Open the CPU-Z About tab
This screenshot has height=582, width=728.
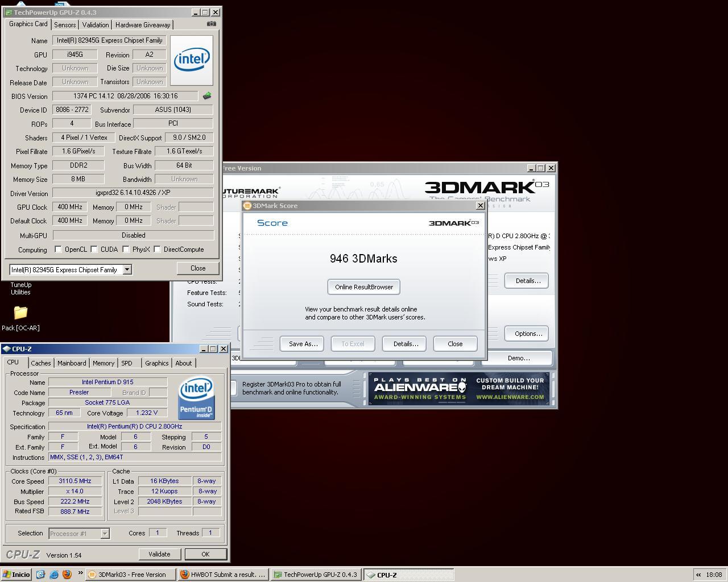[183, 363]
